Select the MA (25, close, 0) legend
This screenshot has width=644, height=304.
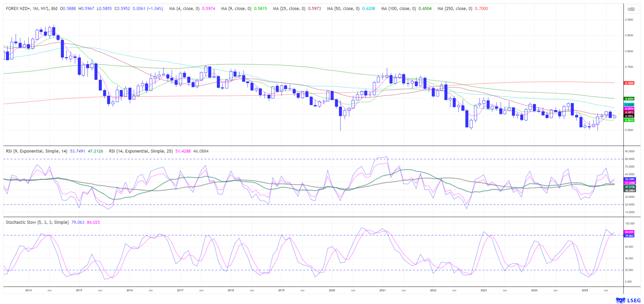click(x=289, y=9)
